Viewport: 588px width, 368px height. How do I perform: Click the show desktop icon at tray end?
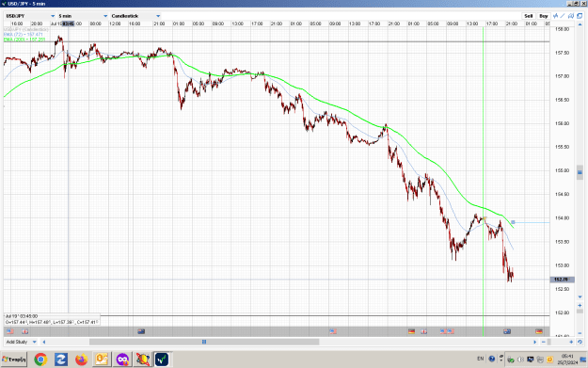pyautogui.click(x=583, y=360)
